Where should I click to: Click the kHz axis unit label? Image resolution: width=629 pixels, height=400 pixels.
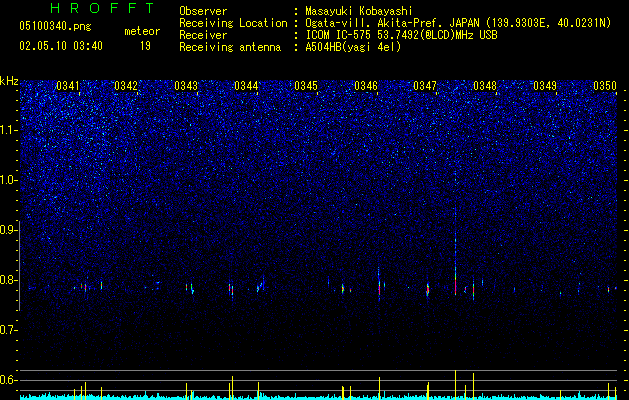point(9,81)
